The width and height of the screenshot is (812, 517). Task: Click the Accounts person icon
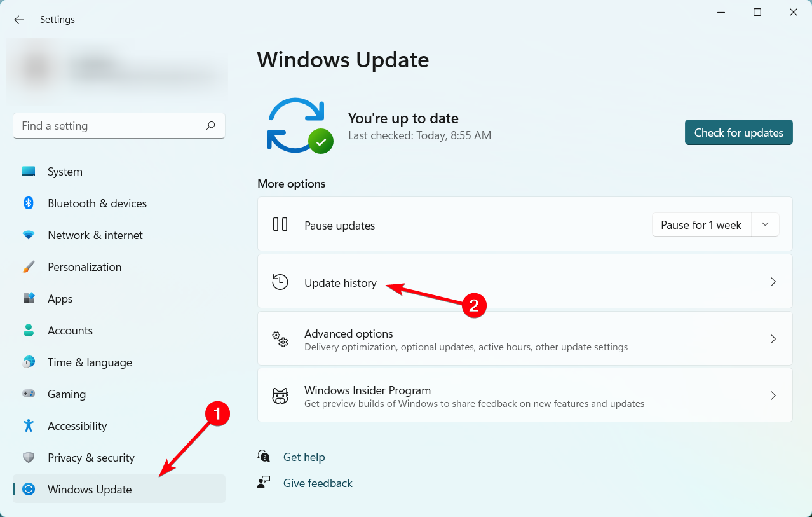coord(29,331)
